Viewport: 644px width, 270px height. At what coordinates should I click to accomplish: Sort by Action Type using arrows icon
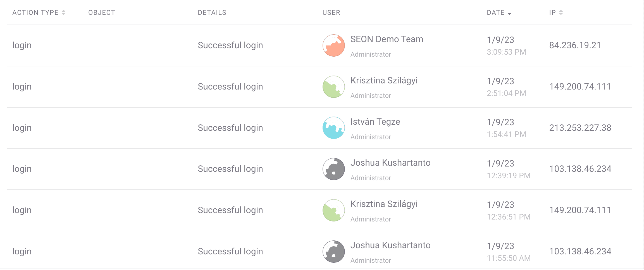click(64, 13)
